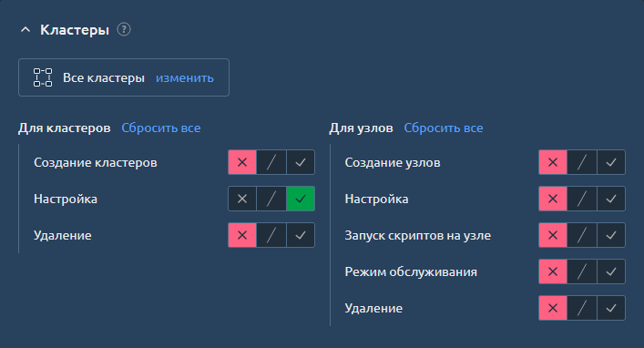Click the Запуск скриптов на узле label
The height and width of the screenshot is (348, 644).
point(418,235)
